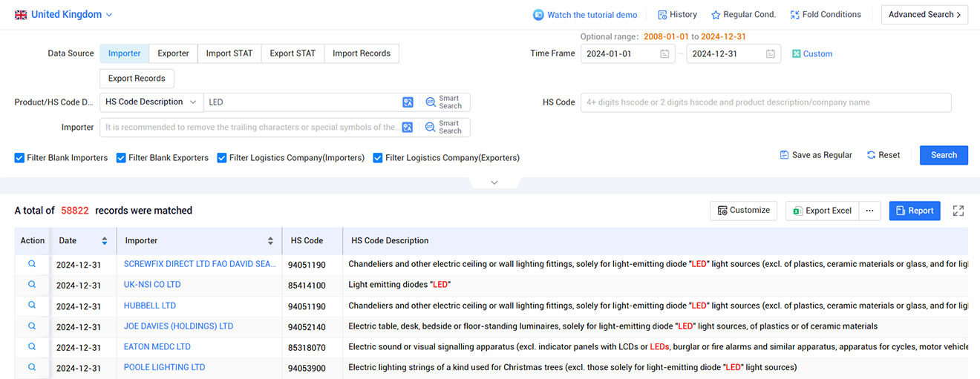
Task: Select the Export Records tab
Action: pyautogui.click(x=137, y=79)
